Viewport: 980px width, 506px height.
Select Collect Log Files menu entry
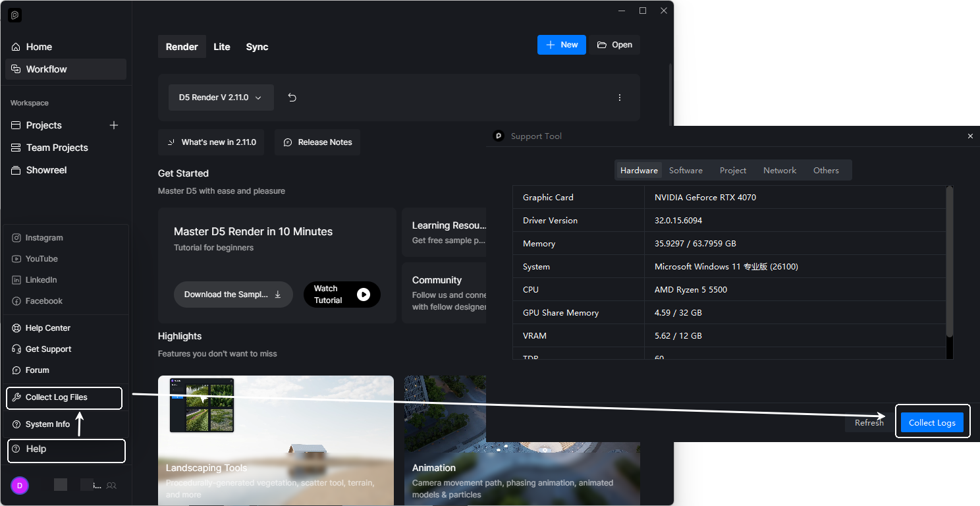(x=65, y=398)
